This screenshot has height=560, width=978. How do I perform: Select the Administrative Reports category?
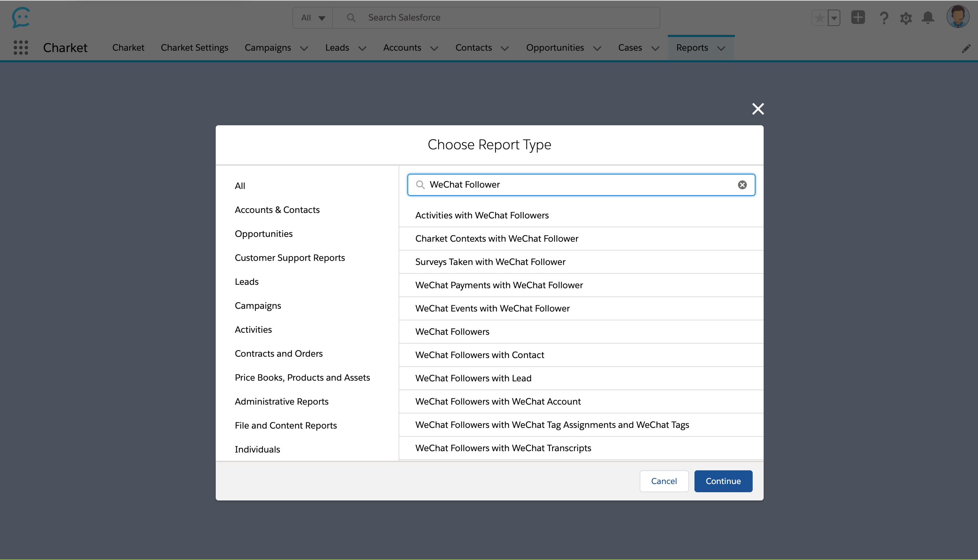(x=281, y=402)
